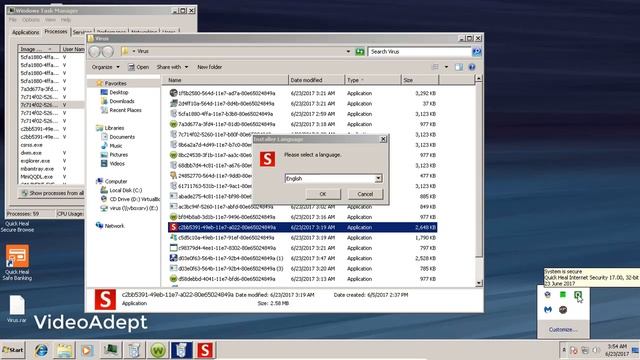Toggle the preview pane icon
Viewport: 640px width, 360px height.
(459, 67)
